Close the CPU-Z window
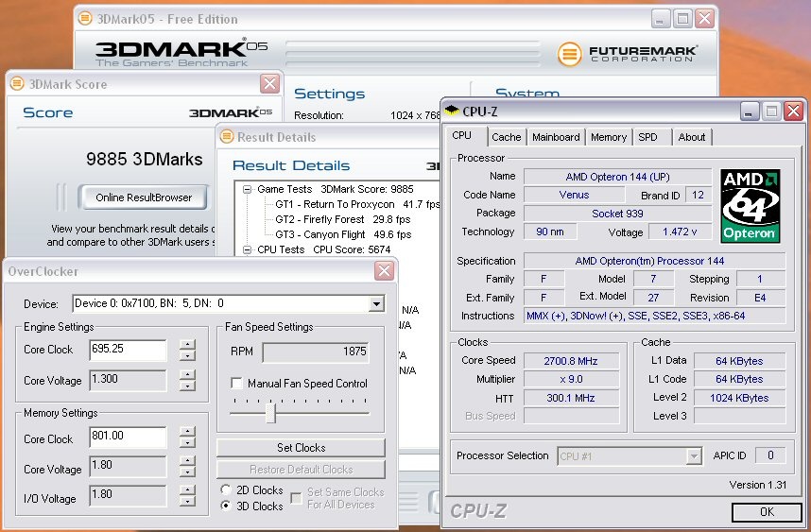 pos(793,112)
